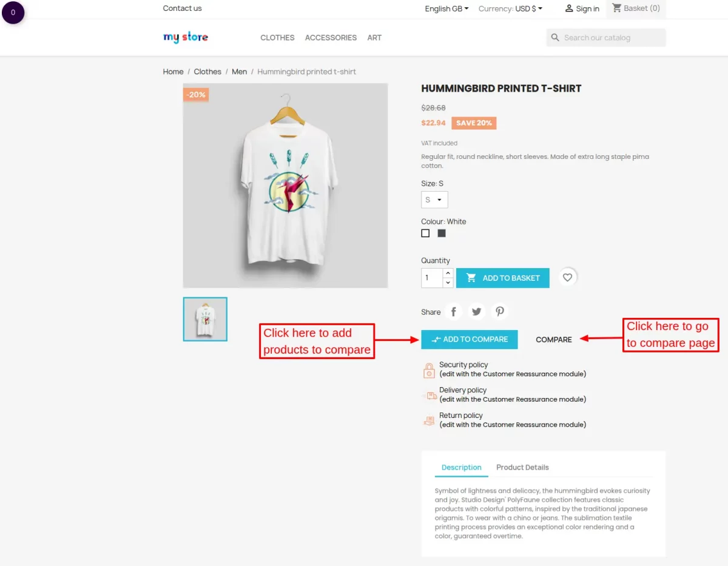The image size is (728, 566).
Task: Open the English GB language dropdown
Action: coord(446,9)
